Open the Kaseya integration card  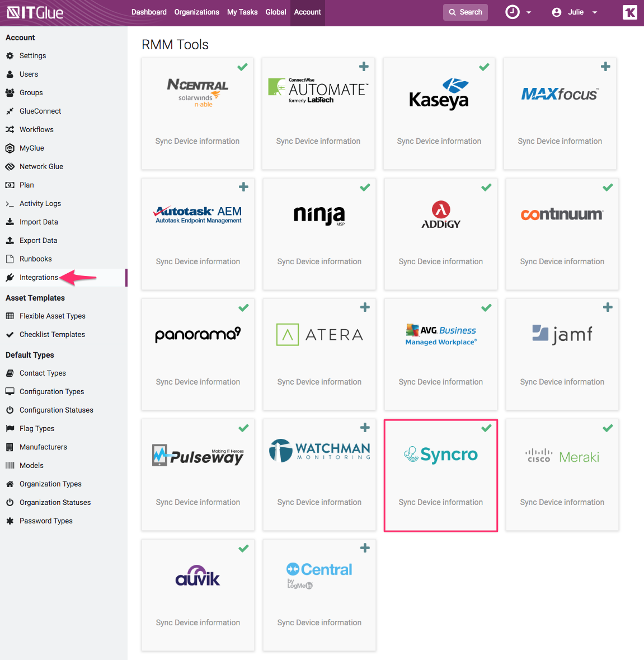pos(439,114)
